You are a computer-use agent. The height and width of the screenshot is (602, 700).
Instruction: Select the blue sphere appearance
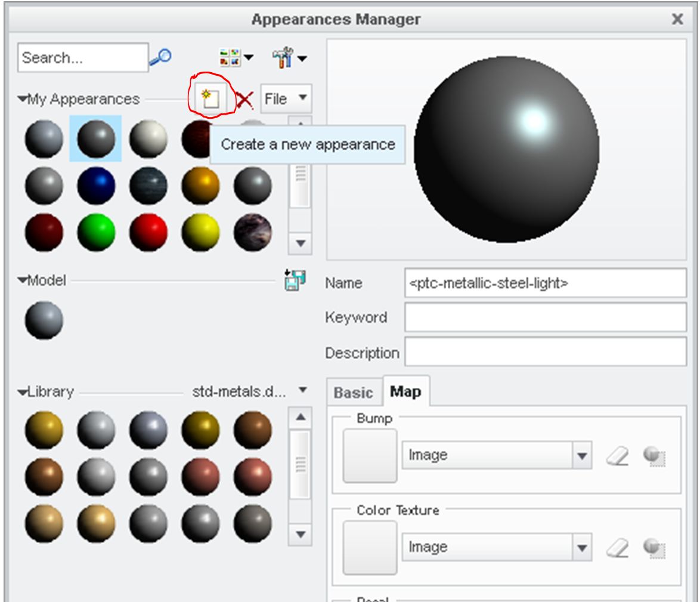coord(96,186)
